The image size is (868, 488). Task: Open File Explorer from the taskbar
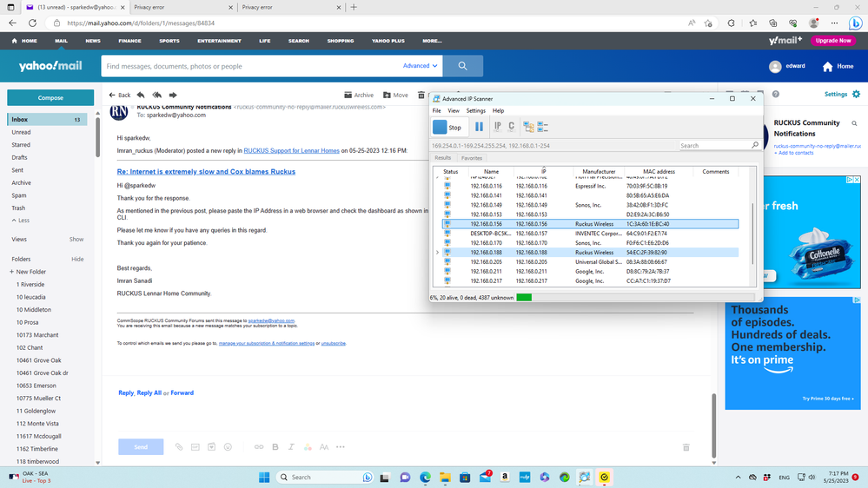[445, 477]
